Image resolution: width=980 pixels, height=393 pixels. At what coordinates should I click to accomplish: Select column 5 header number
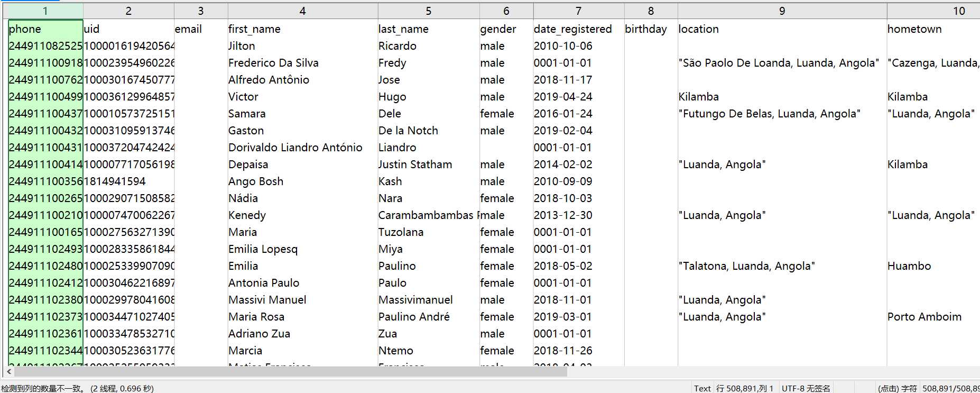tap(429, 11)
